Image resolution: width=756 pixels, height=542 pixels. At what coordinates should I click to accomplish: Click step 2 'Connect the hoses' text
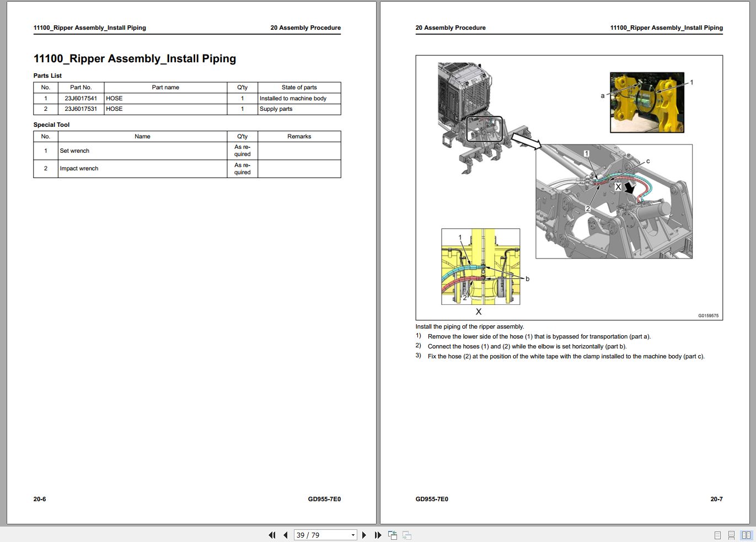[x=527, y=346]
